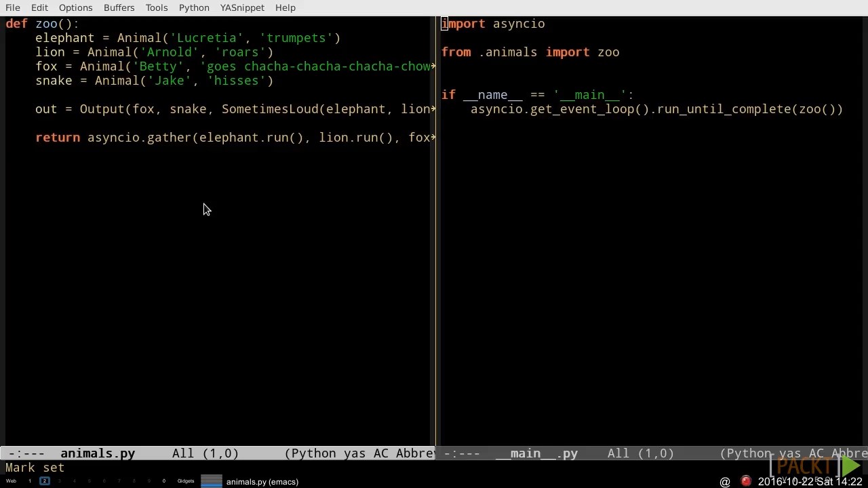Click the '__main__' string literal
The image size is (868, 488).
click(590, 95)
